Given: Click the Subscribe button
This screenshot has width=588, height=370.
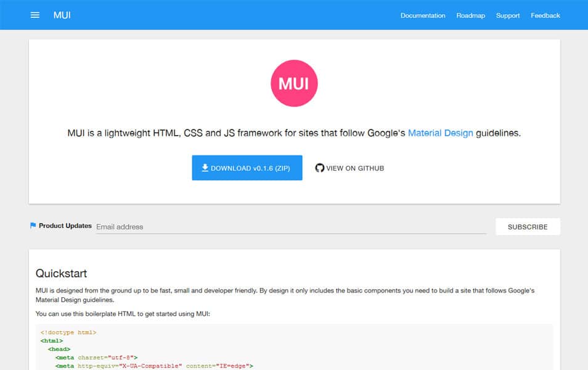Looking at the screenshot, I should click(528, 227).
